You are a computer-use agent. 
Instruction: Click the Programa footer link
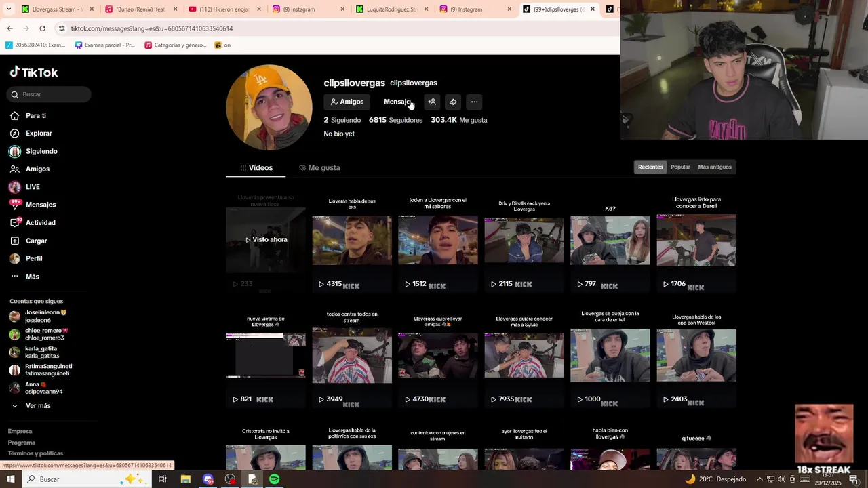[22, 443]
